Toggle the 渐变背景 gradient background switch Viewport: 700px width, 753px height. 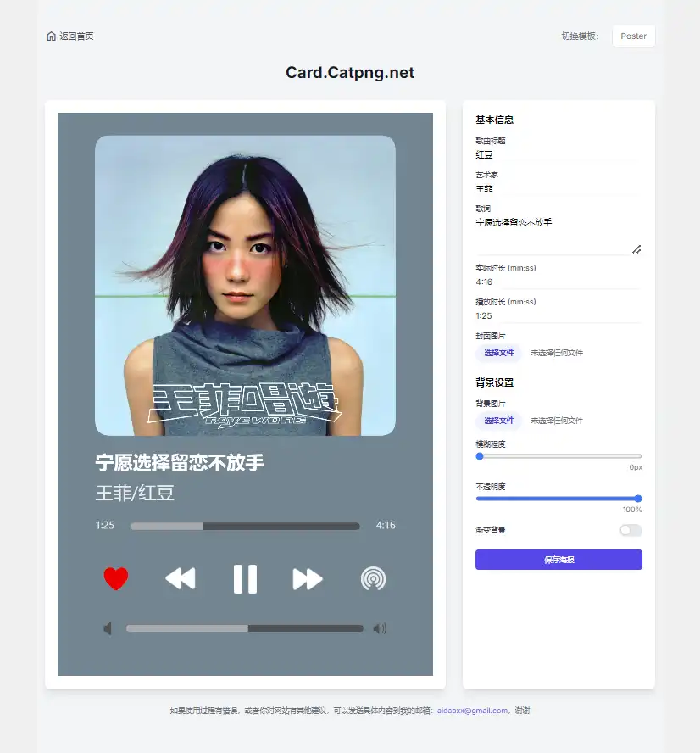(631, 530)
